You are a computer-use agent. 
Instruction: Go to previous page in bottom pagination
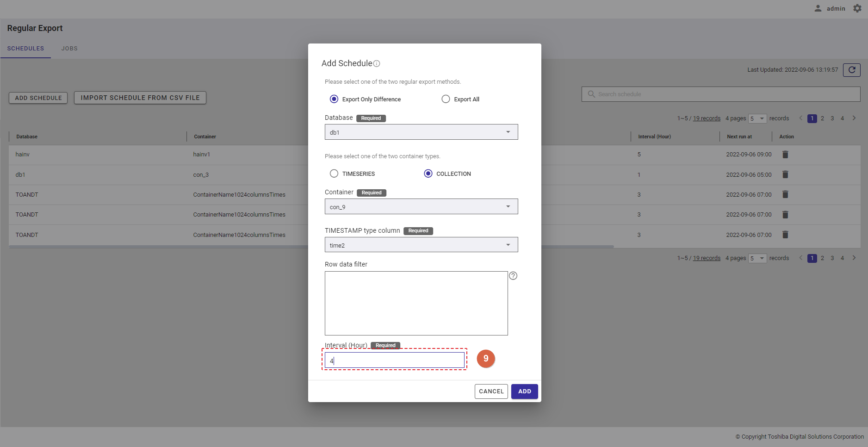(801, 258)
